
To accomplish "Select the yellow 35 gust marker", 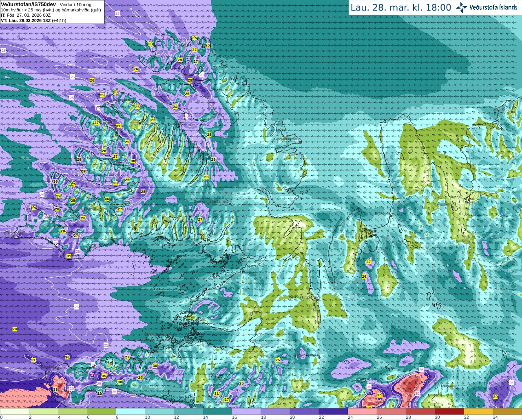I will coord(104,376).
